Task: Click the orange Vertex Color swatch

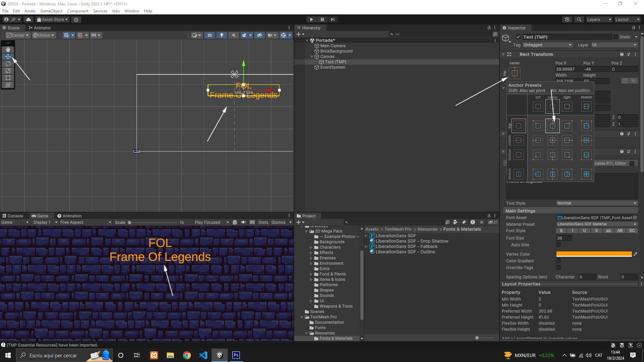Action: [594, 254]
